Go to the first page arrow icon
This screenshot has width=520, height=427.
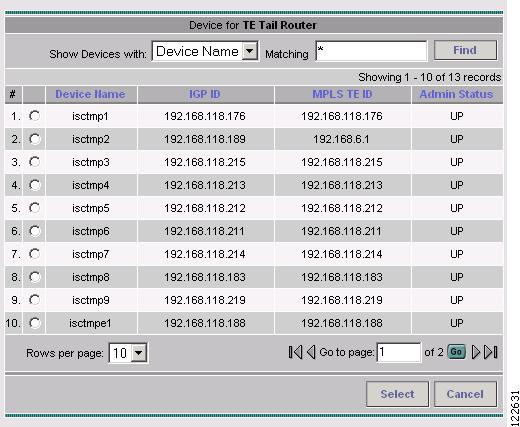click(x=295, y=352)
